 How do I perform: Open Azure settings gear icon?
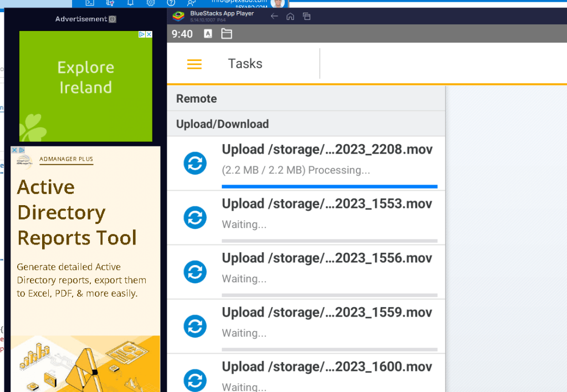(x=150, y=3)
